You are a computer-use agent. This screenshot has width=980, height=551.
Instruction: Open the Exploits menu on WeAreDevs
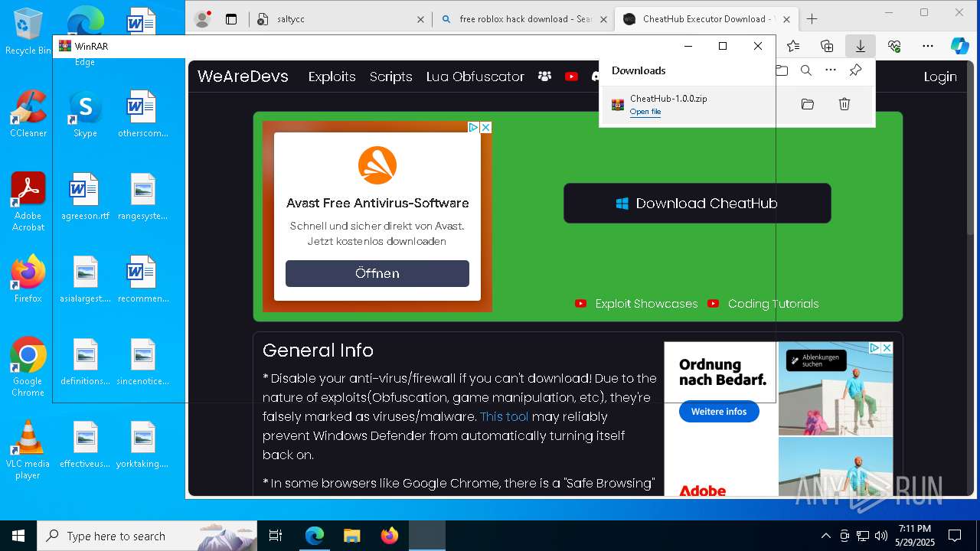(332, 77)
